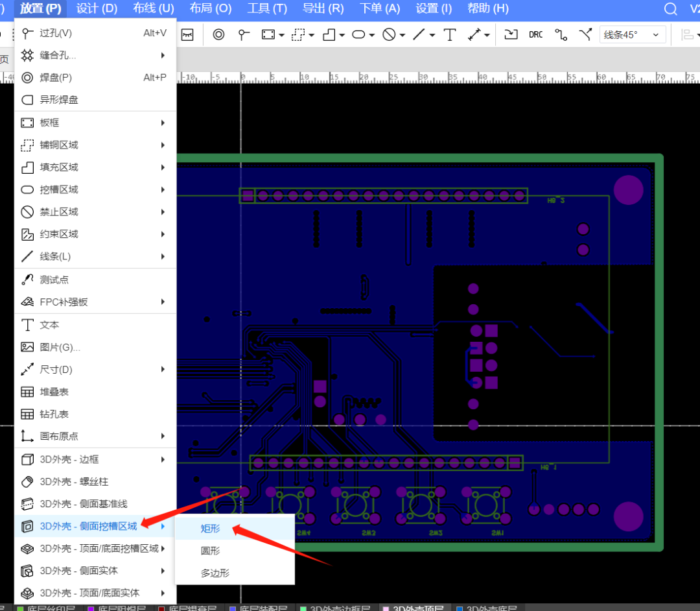The image size is (700, 611).
Task: Choose 图片(G)... from the menu
Action: (x=95, y=347)
